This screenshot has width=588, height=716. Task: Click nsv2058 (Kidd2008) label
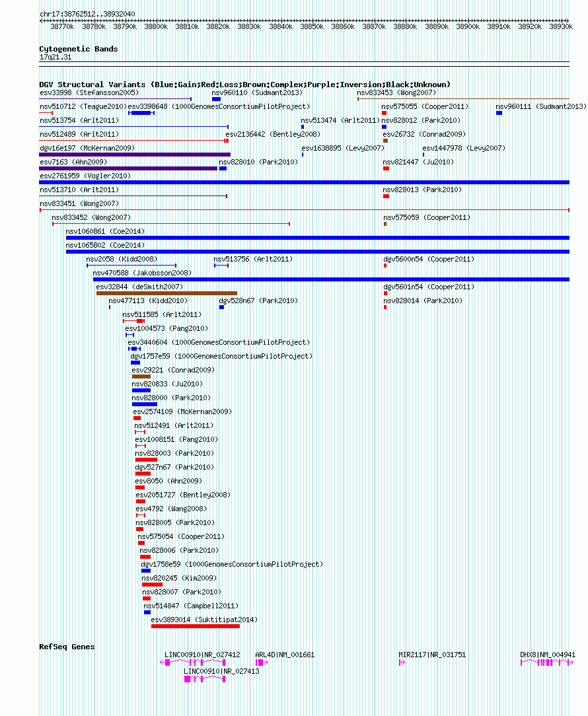122,259
